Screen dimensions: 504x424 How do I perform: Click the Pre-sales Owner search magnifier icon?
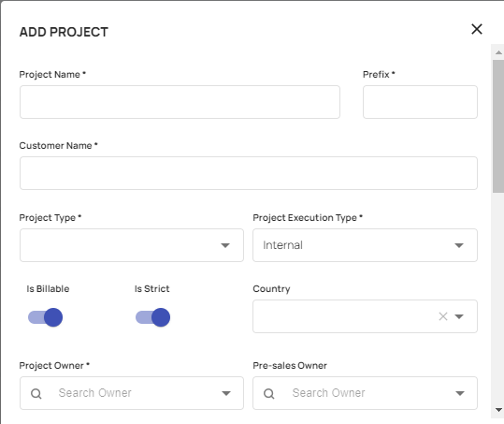pyautogui.click(x=269, y=393)
